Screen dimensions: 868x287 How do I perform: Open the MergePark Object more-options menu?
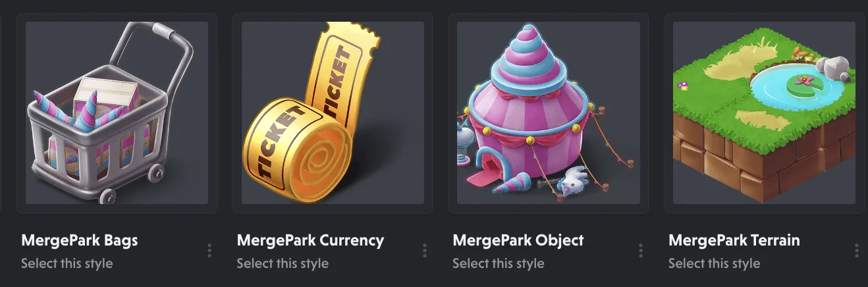pyautogui.click(x=641, y=251)
